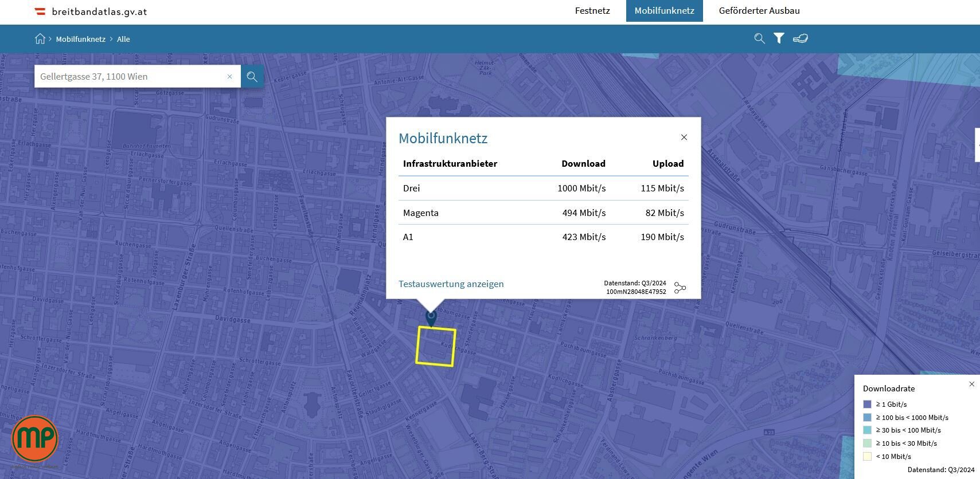The width and height of the screenshot is (980, 479).
Task: Click the map pin marker
Action: tap(431, 318)
